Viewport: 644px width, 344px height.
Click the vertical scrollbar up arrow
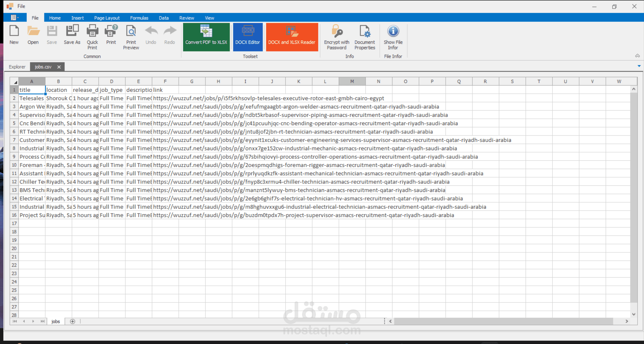[x=634, y=89]
